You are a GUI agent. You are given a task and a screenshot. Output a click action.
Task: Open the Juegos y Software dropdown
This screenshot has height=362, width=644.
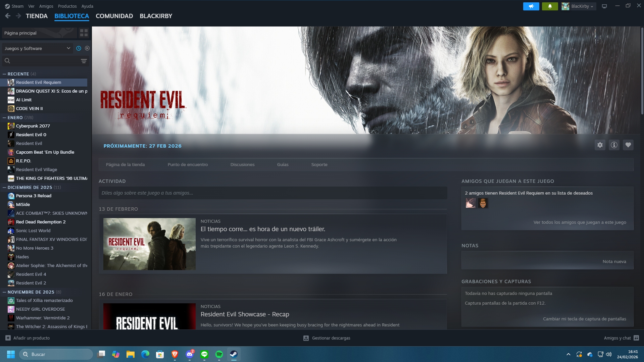(37, 48)
